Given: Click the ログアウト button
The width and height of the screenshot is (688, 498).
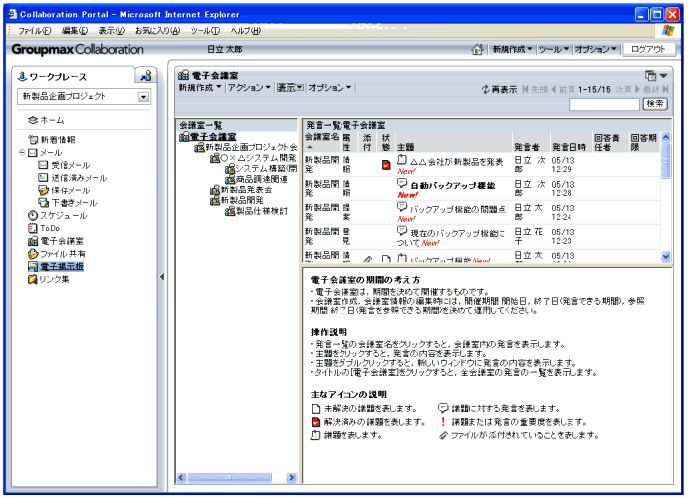Looking at the screenshot, I should (648, 49).
